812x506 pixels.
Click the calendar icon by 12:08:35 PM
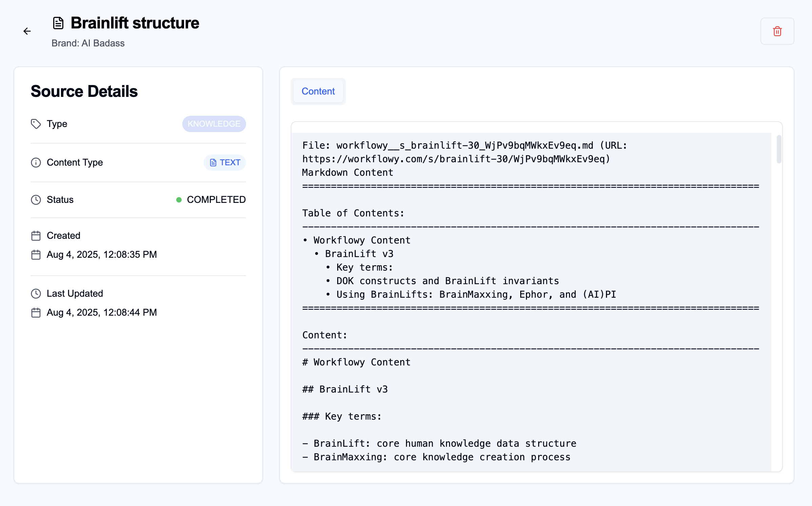(x=36, y=255)
